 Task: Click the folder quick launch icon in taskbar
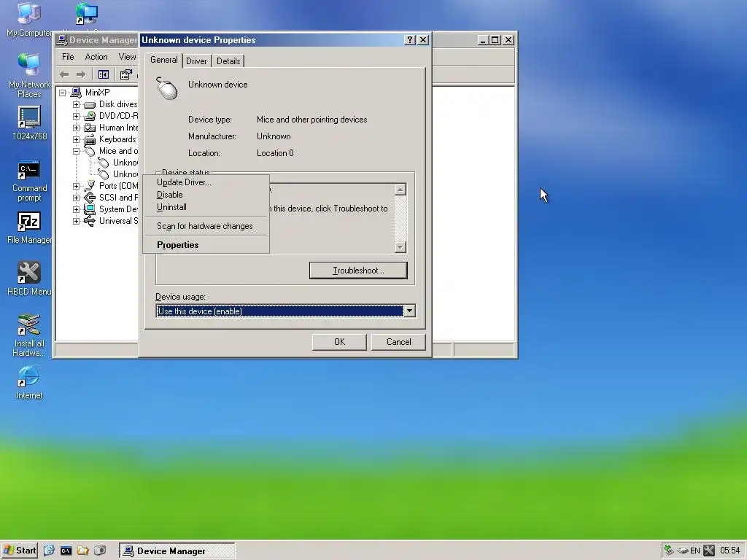tap(83, 551)
